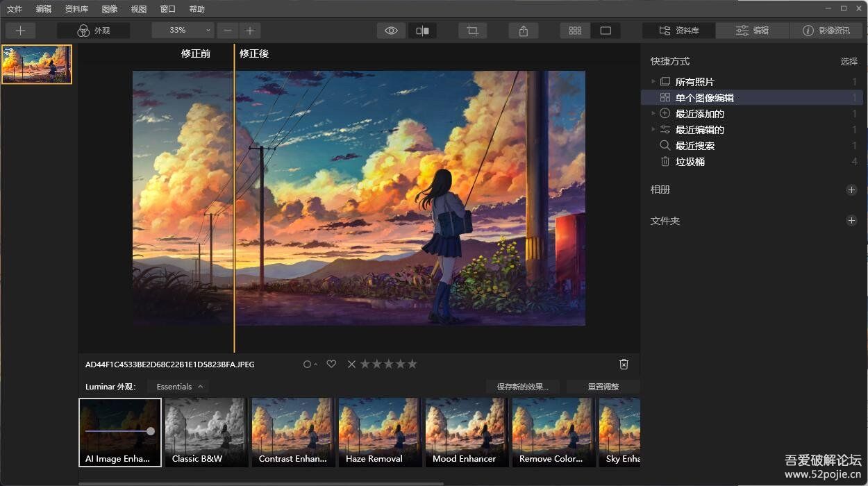Click the file name AD44F1C4...JPEG

tap(170, 364)
